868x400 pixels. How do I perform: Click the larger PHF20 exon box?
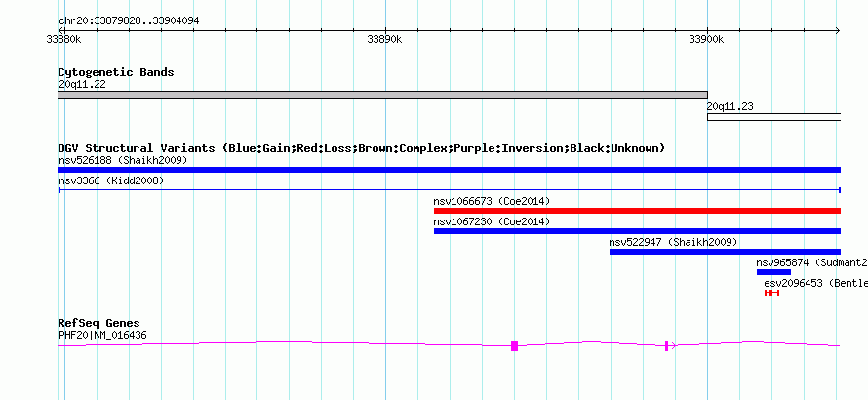tap(514, 346)
